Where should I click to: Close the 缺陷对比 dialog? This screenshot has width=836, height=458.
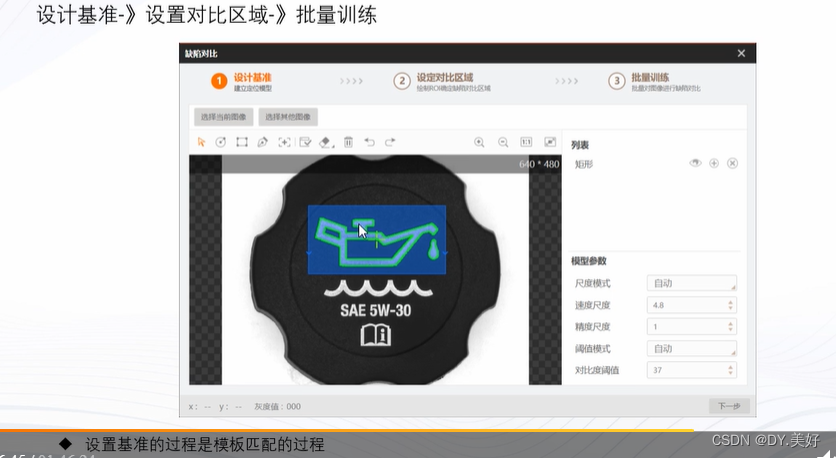coord(741,53)
